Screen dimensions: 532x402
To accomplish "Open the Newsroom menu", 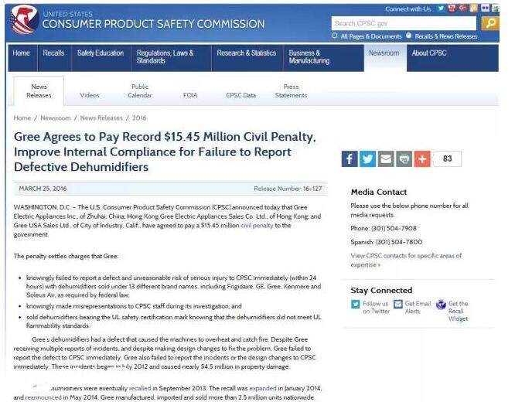I will (x=384, y=58).
